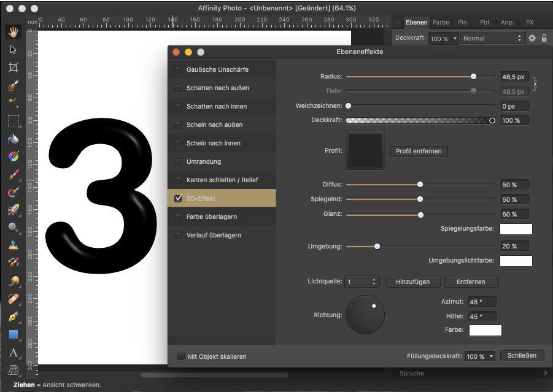
Task: Select the Pen nib tool
Action: click(14, 317)
